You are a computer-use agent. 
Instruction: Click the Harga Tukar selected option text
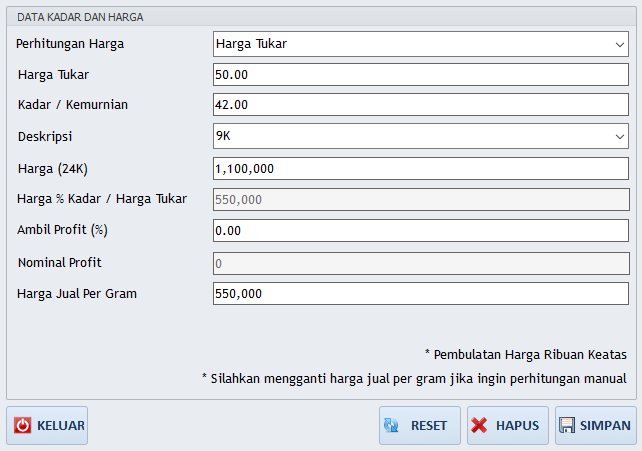point(251,44)
